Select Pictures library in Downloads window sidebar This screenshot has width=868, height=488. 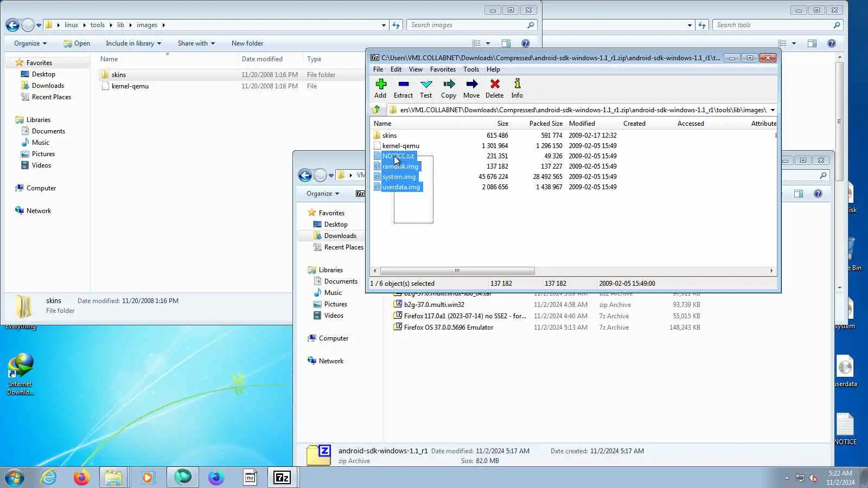[335, 304]
